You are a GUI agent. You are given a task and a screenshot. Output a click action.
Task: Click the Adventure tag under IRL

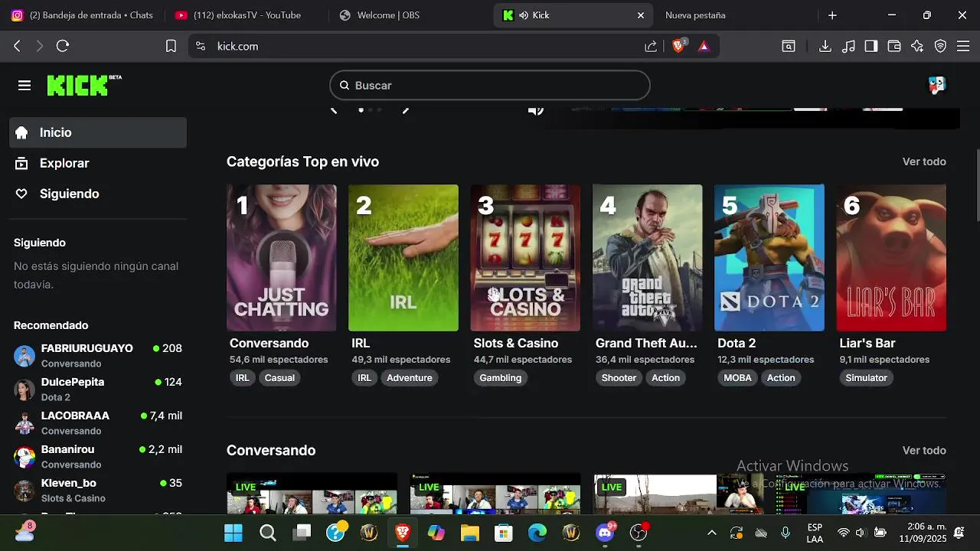410,377
